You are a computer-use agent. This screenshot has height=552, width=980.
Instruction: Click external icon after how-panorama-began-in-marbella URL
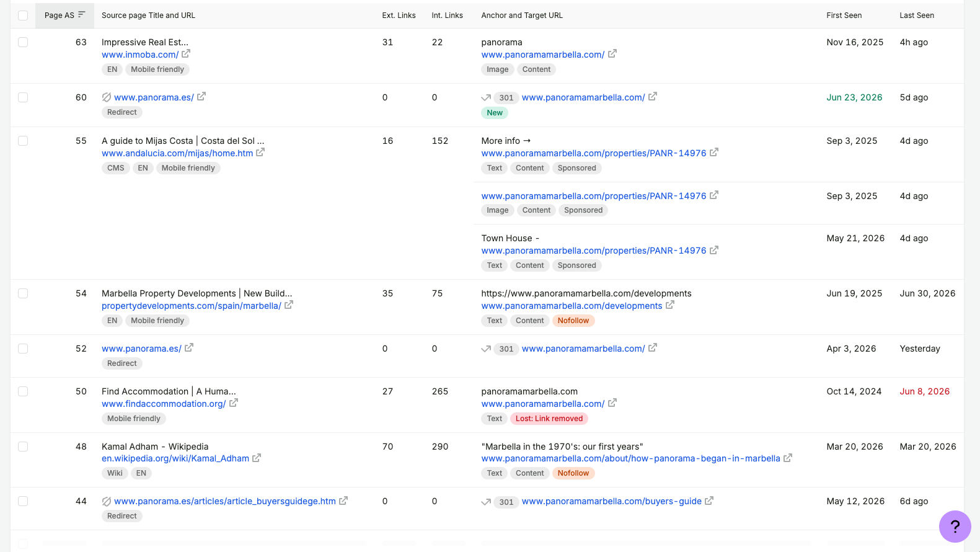(x=788, y=458)
